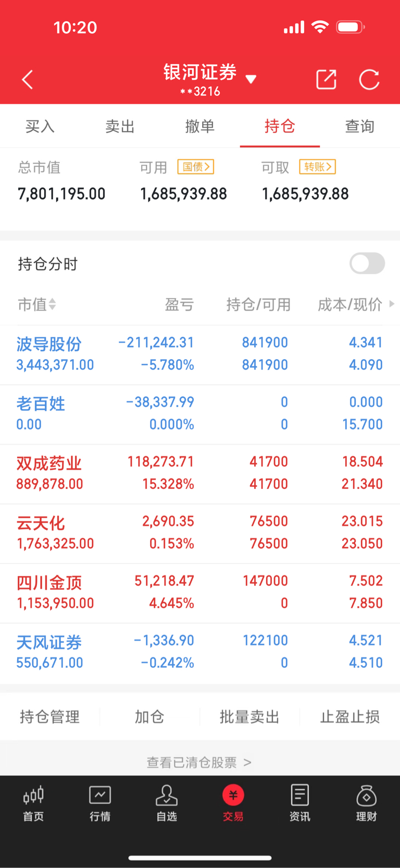Screen dimensions: 400x868
Task: Go to 行情 market chart icon
Action: coord(100,796)
